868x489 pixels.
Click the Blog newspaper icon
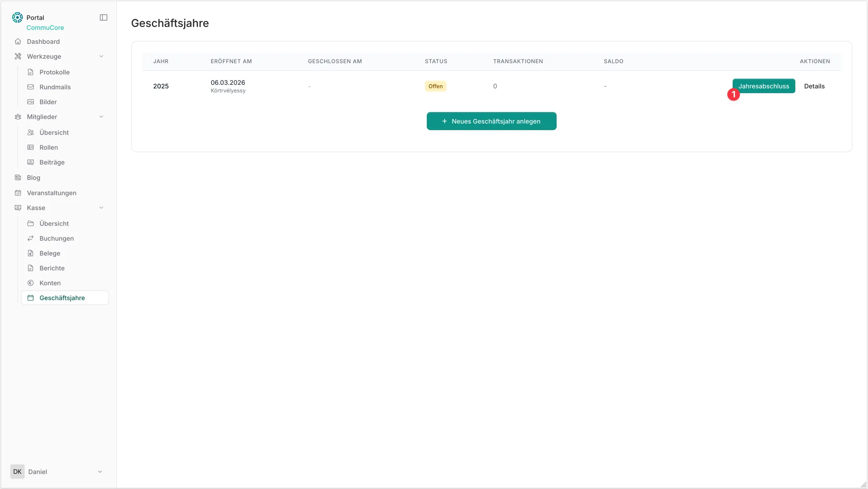click(x=18, y=178)
